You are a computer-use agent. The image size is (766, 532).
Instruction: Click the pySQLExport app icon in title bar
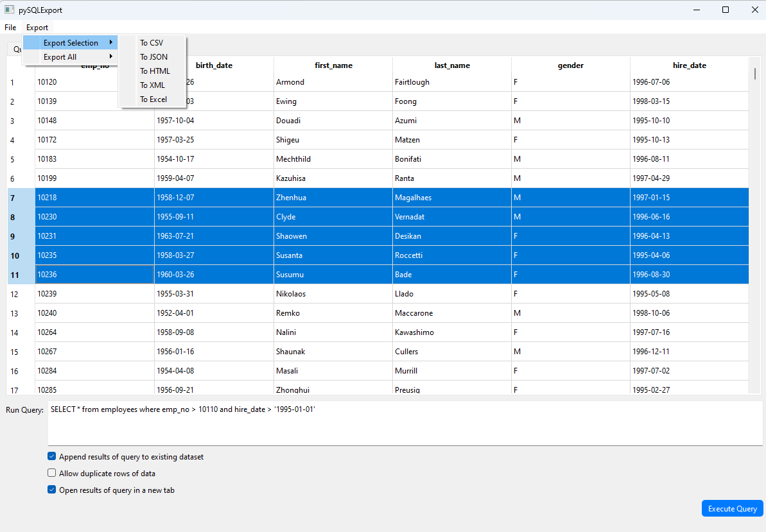click(x=9, y=10)
